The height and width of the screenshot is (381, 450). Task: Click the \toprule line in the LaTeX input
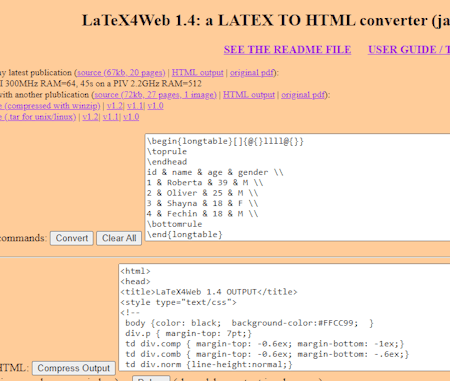pos(167,152)
